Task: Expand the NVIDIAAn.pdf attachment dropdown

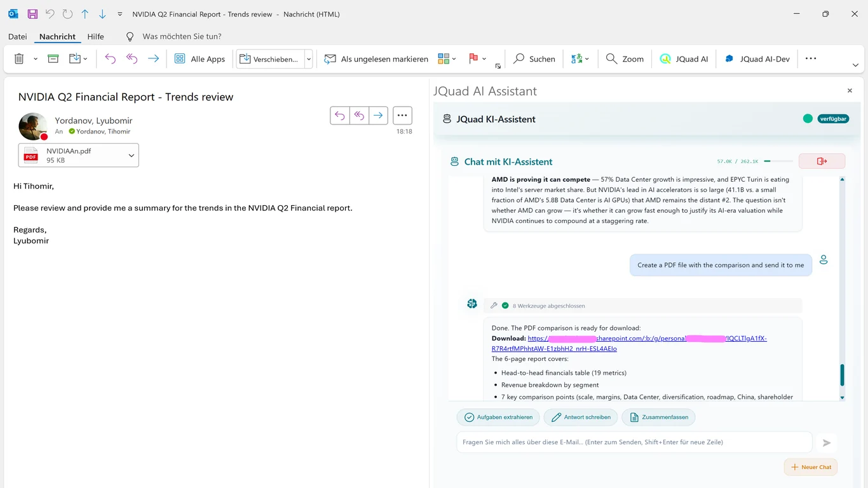Action: point(132,156)
